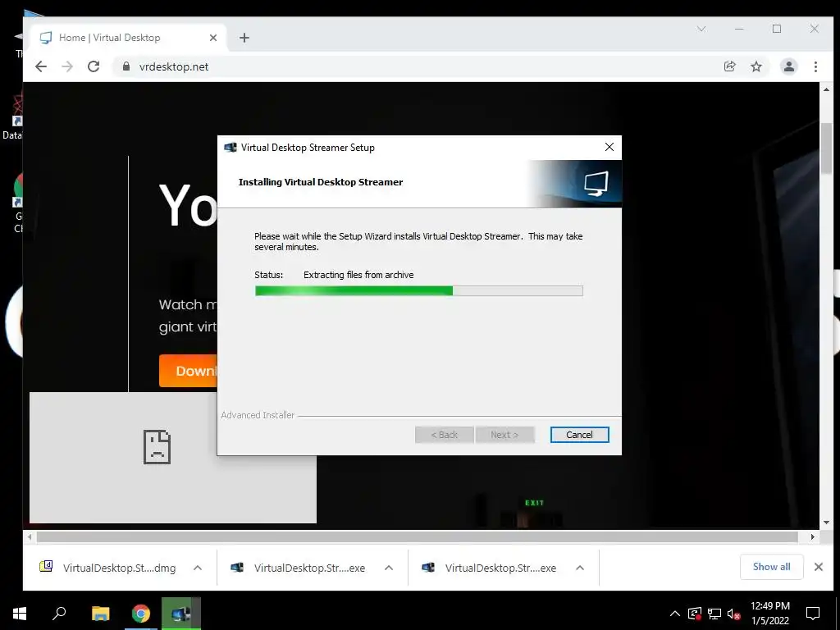Close the Home | Virtual Desktop tab
This screenshot has width=840, height=630.
(x=213, y=38)
